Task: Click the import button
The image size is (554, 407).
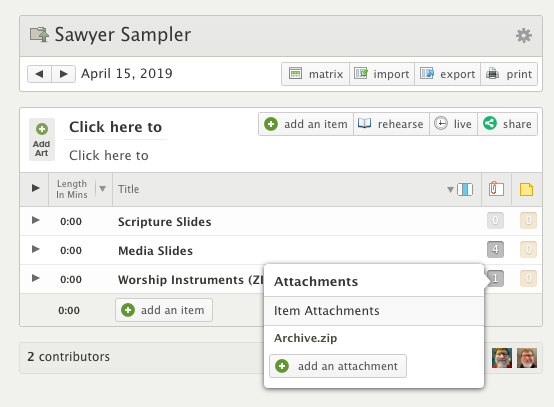Action: (x=382, y=74)
